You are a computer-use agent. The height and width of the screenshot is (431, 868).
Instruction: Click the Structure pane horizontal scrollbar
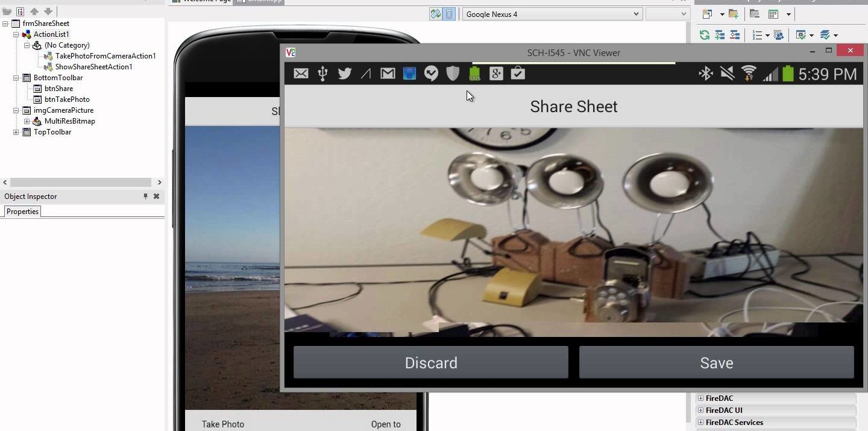(81, 182)
